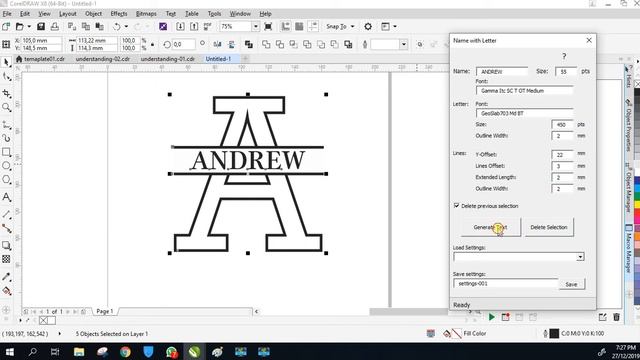This screenshot has width=640, height=360.
Task: Select the Connector tool in the toolbox
Action: pyautogui.click(x=6, y=228)
